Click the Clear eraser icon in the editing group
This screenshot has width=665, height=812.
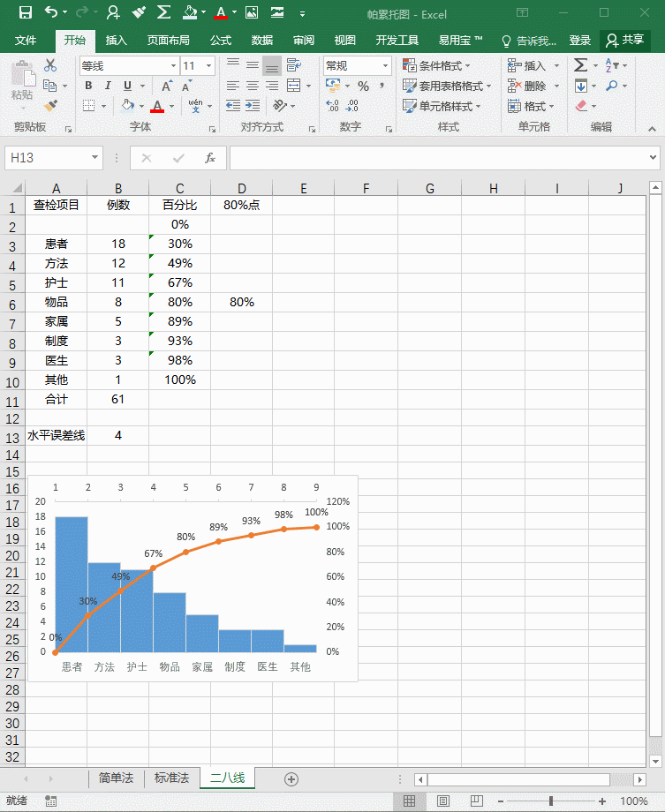click(581, 106)
